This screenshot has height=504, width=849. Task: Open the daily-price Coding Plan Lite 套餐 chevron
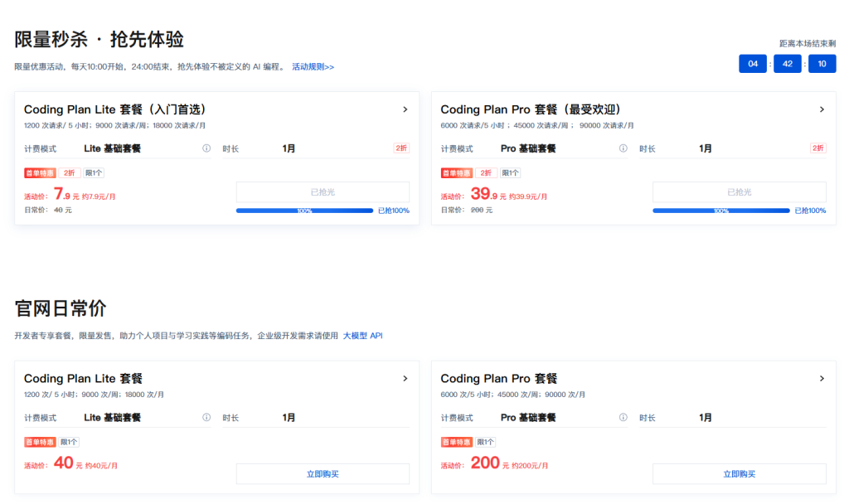click(x=405, y=378)
